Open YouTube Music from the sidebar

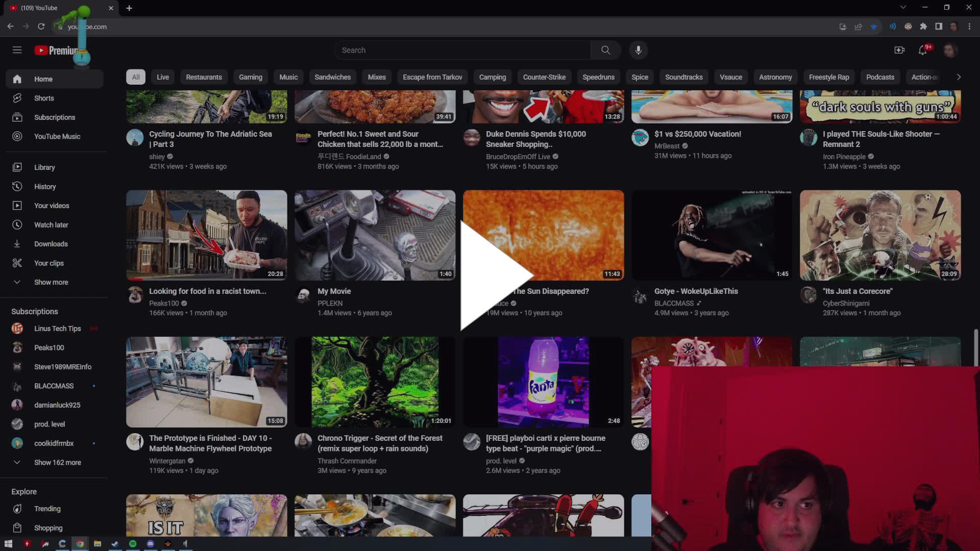pyautogui.click(x=57, y=136)
